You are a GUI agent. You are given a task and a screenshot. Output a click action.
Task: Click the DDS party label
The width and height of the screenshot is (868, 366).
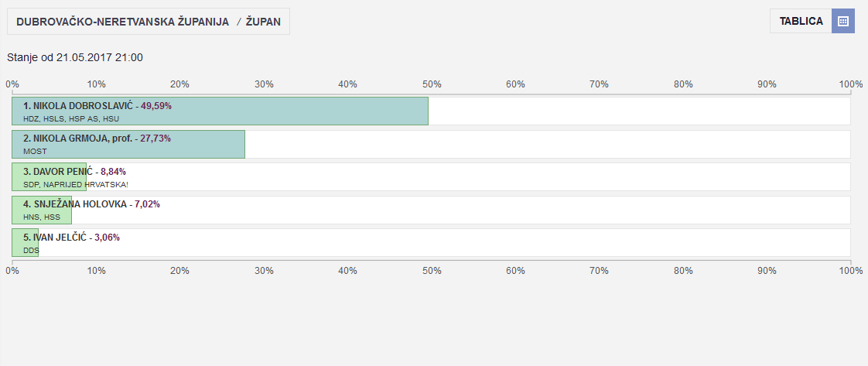pyautogui.click(x=31, y=250)
